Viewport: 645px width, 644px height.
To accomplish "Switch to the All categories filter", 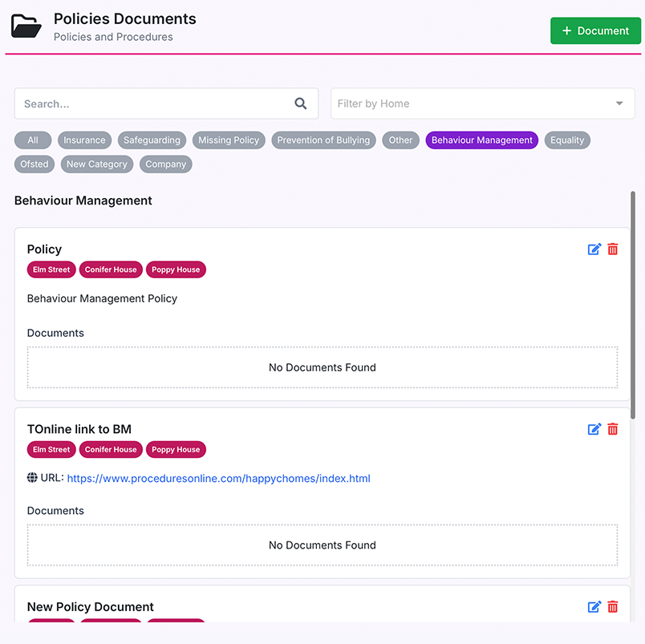I will tap(33, 140).
